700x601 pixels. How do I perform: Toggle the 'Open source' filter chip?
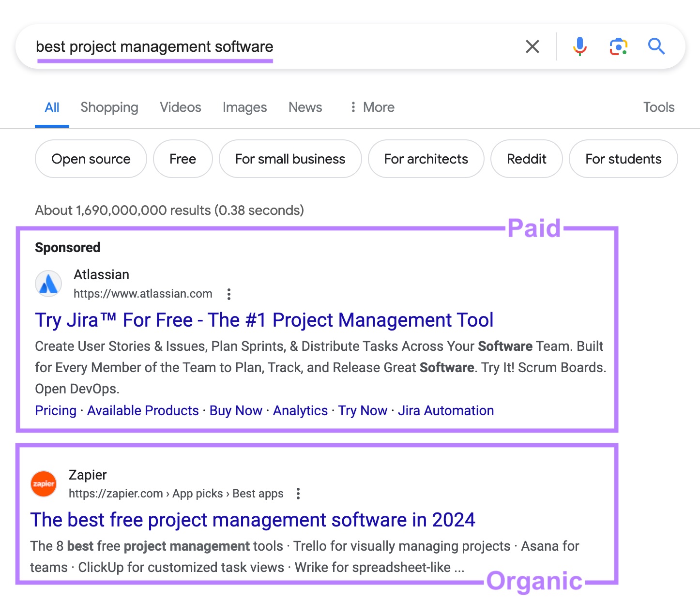(x=91, y=159)
